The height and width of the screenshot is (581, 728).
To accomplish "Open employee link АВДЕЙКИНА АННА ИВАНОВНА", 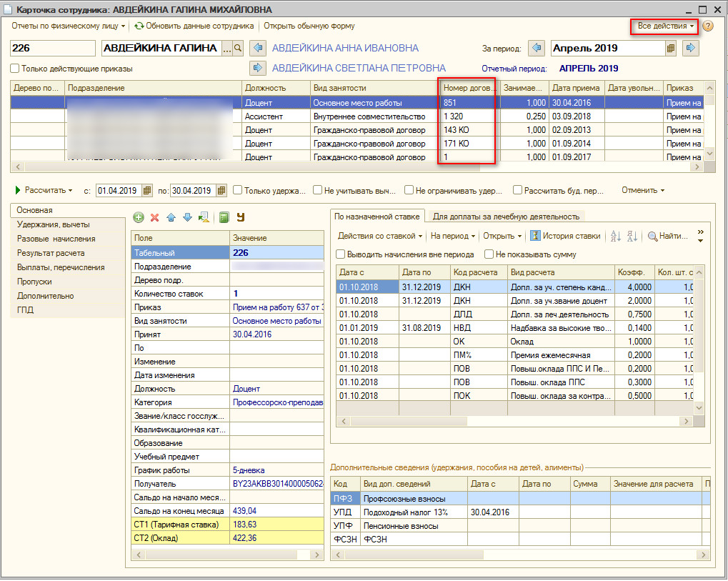I will 345,48.
